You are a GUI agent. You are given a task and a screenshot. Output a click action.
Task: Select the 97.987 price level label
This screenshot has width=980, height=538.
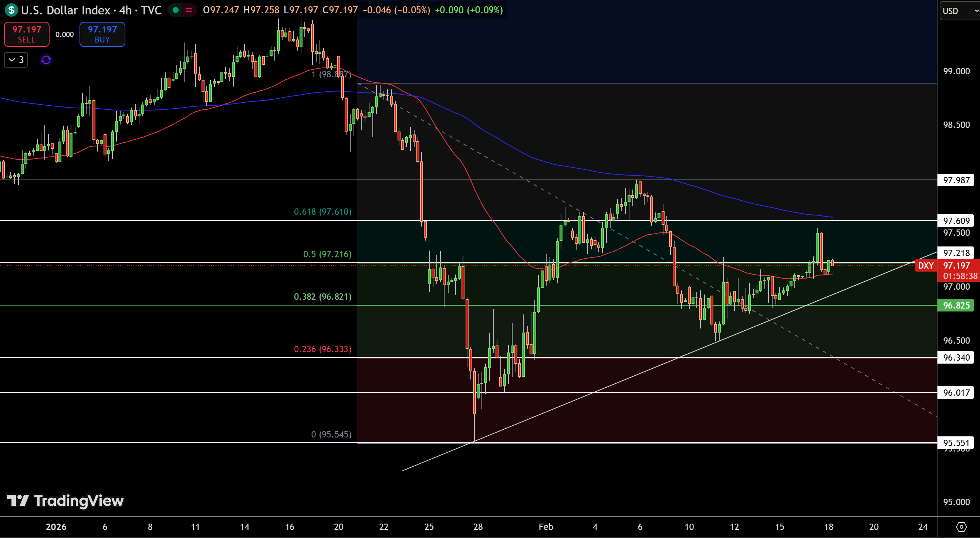pyautogui.click(x=956, y=180)
